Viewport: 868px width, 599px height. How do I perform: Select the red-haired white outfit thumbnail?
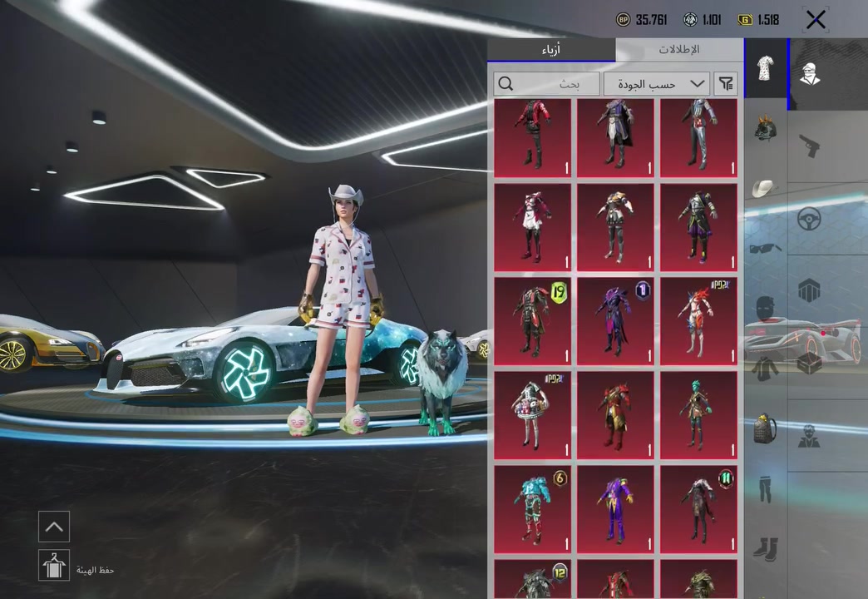(x=698, y=321)
